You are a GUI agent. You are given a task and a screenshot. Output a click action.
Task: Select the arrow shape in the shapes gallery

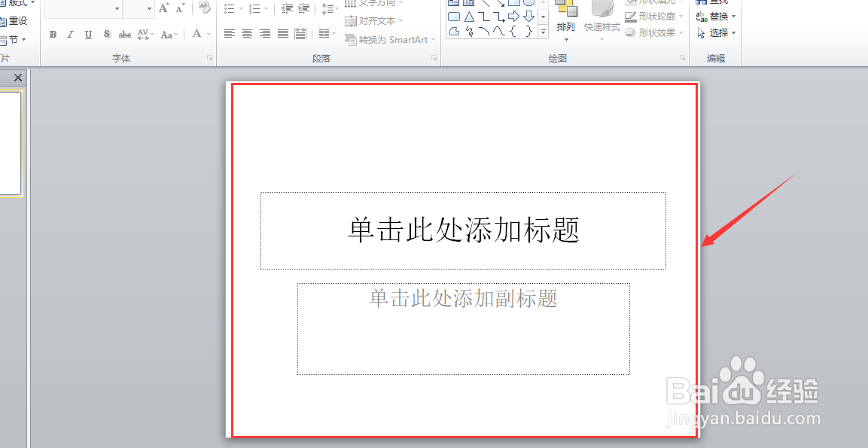(x=513, y=16)
